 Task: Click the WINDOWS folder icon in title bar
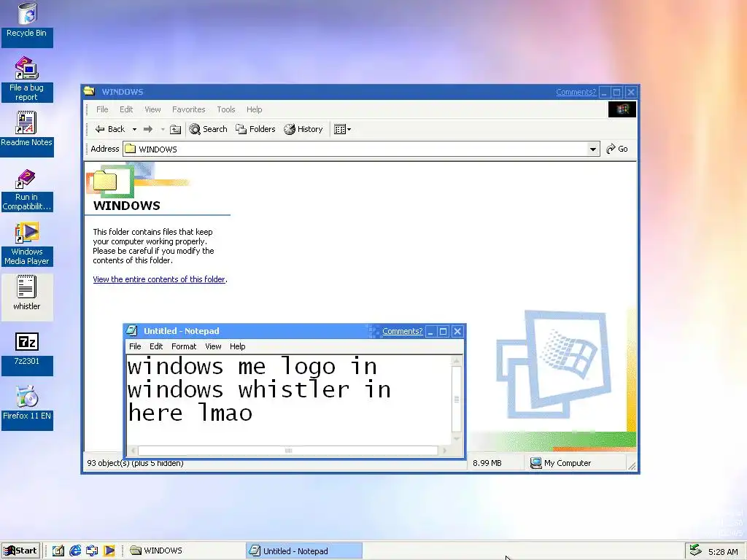(x=89, y=91)
